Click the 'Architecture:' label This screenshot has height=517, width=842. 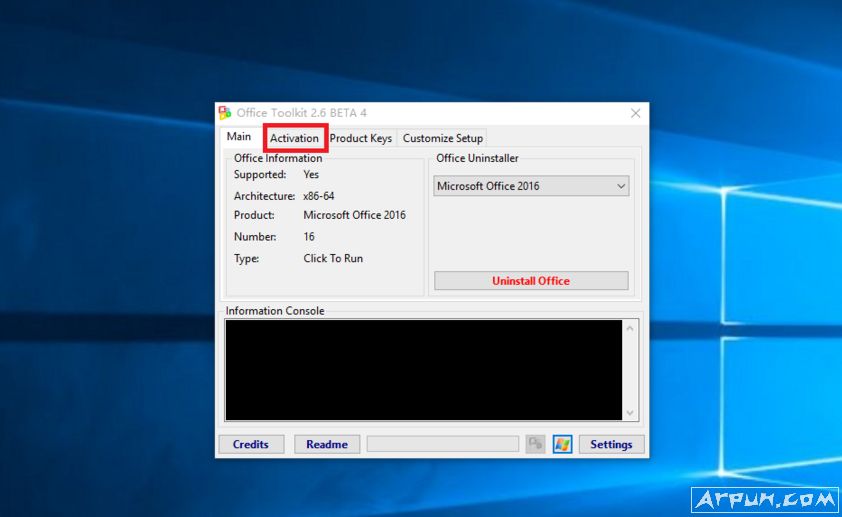pos(264,196)
